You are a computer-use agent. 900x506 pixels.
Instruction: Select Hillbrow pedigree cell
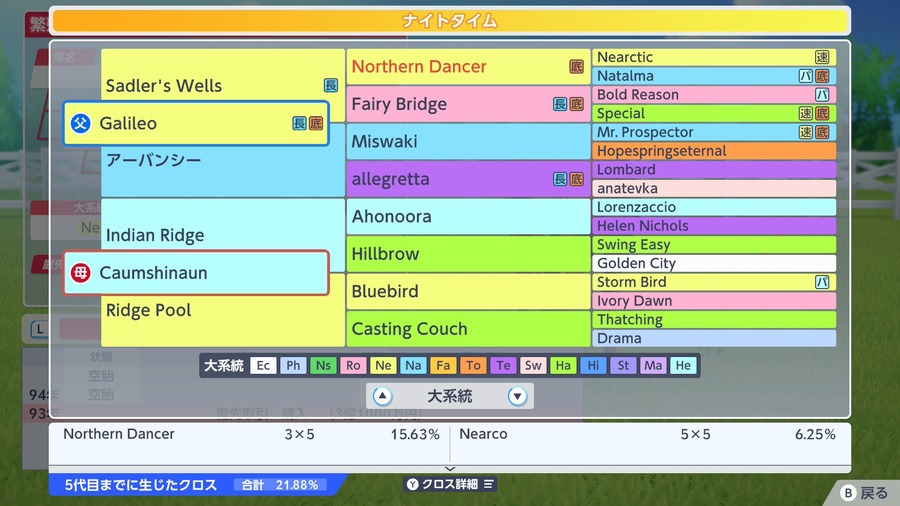(468, 254)
